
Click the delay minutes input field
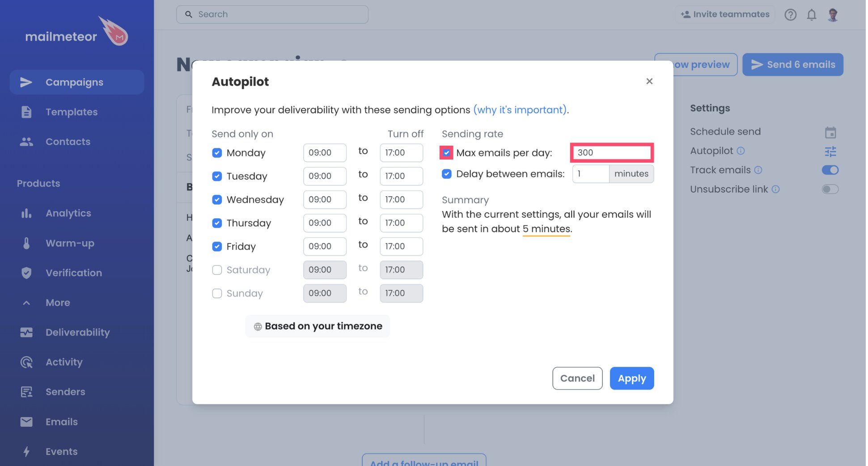click(x=590, y=174)
